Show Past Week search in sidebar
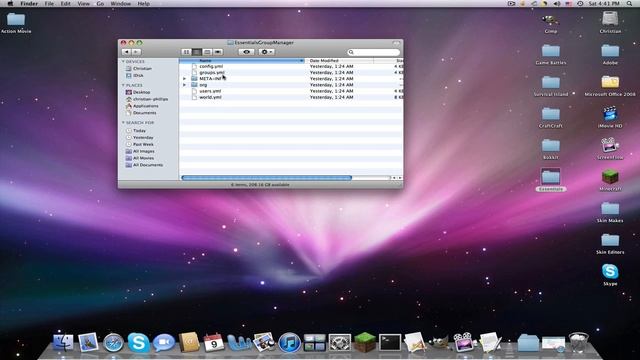Viewport: 640px width, 360px height. tap(140, 144)
